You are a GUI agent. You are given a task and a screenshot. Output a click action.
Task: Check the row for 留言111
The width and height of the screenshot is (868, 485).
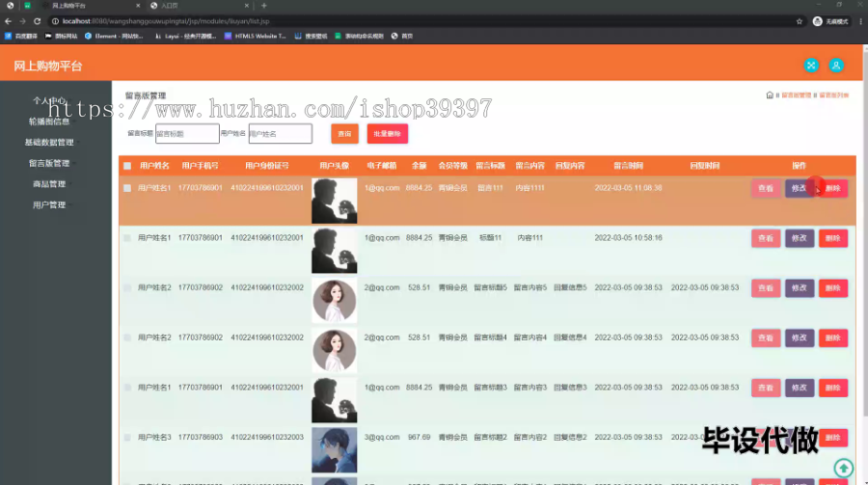(127, 188)
